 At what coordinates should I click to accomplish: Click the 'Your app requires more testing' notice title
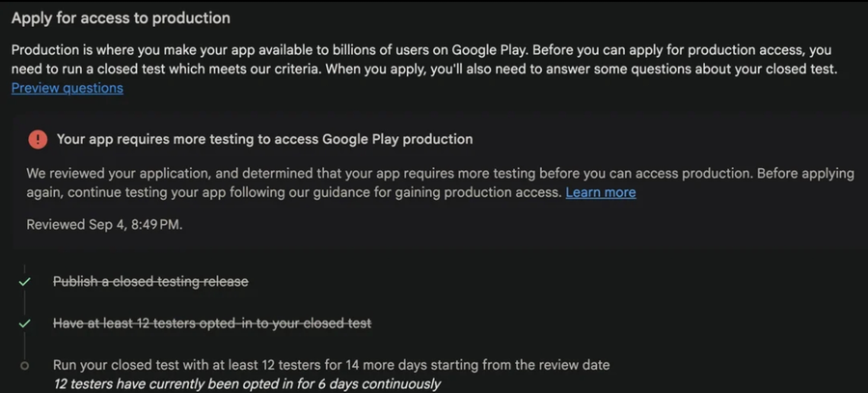point(264,139)
